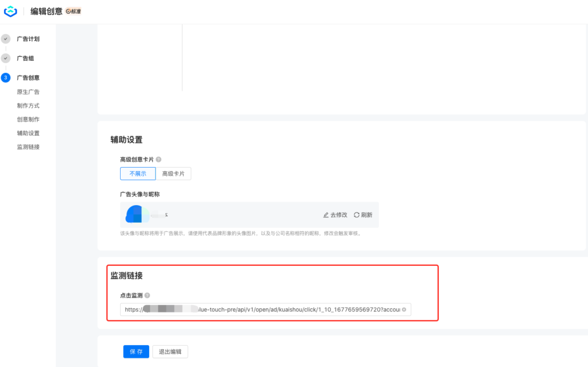
Task: Select the 不展示 option
Action: (x=138, y=173)
